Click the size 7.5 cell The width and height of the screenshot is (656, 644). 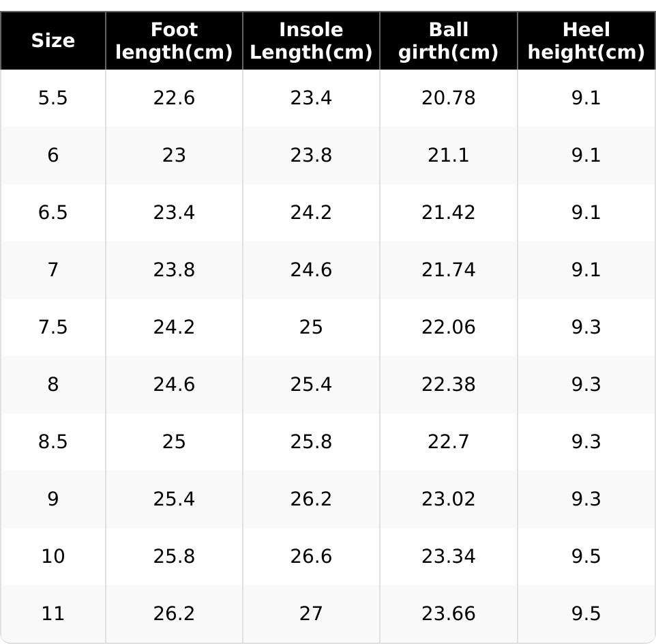click(x=53, y=327)
